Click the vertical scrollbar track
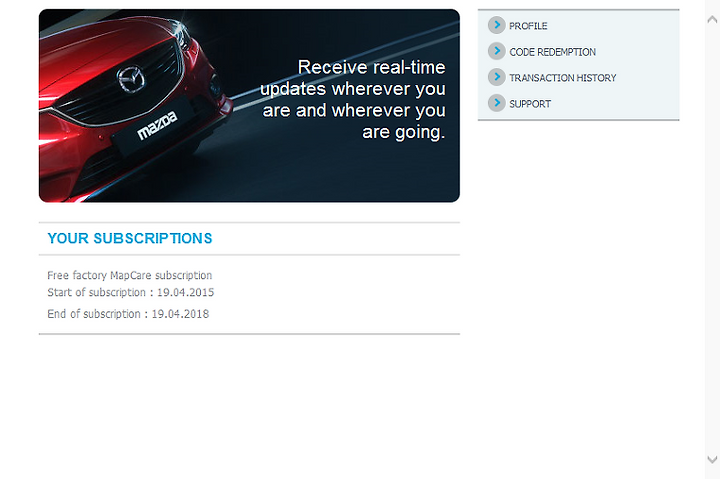Image resolution: width=720 pixels, height=479 pixels. click(x=712, y=239)
